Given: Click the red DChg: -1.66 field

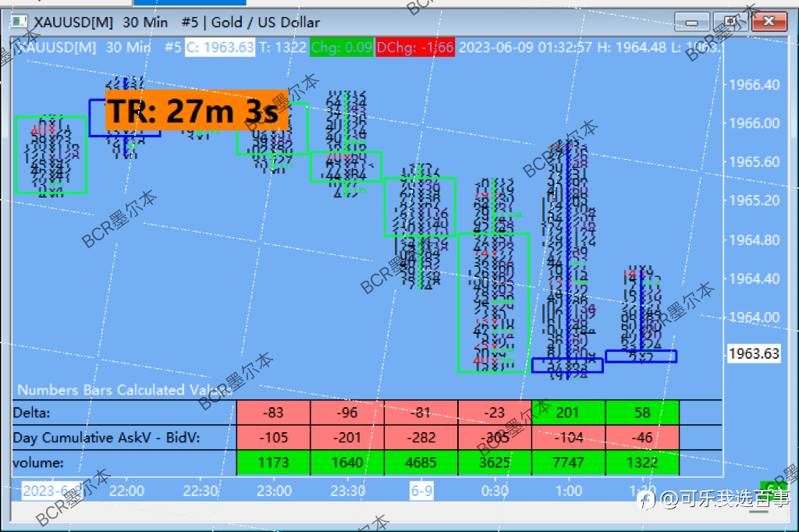Looking at the screenshot, I should [x=415, y=48].
